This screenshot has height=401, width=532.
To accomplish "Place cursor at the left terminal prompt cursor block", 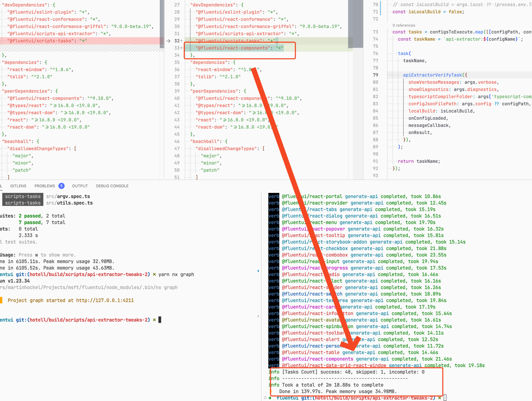I will 160,320.
